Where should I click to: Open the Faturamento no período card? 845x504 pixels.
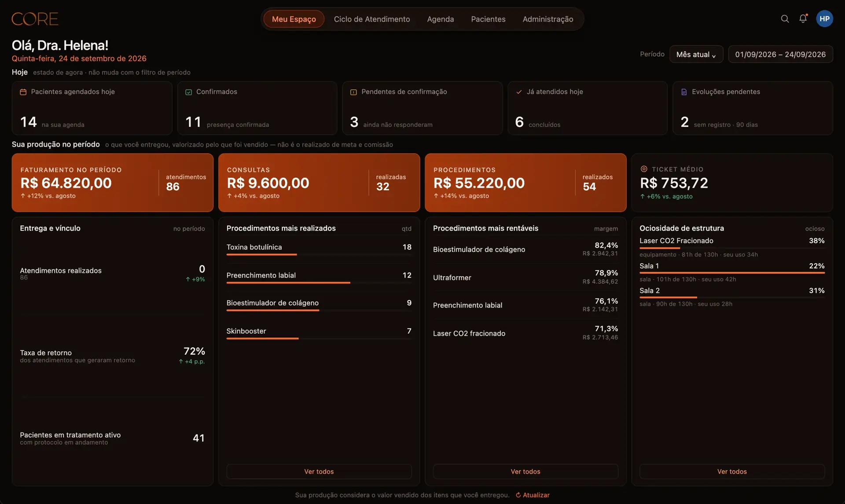[x=112, y=183]
